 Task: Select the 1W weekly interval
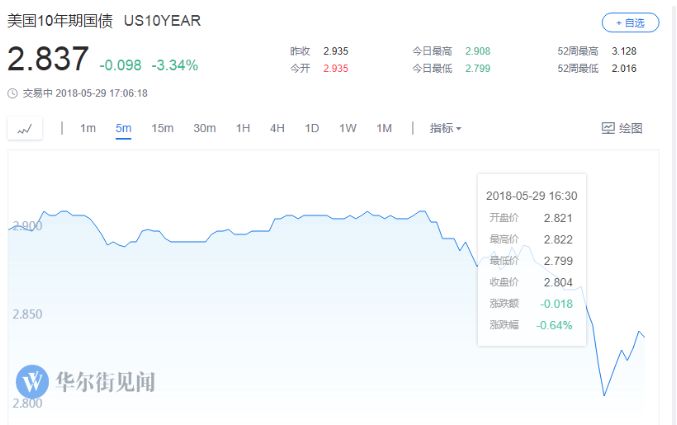347,128
